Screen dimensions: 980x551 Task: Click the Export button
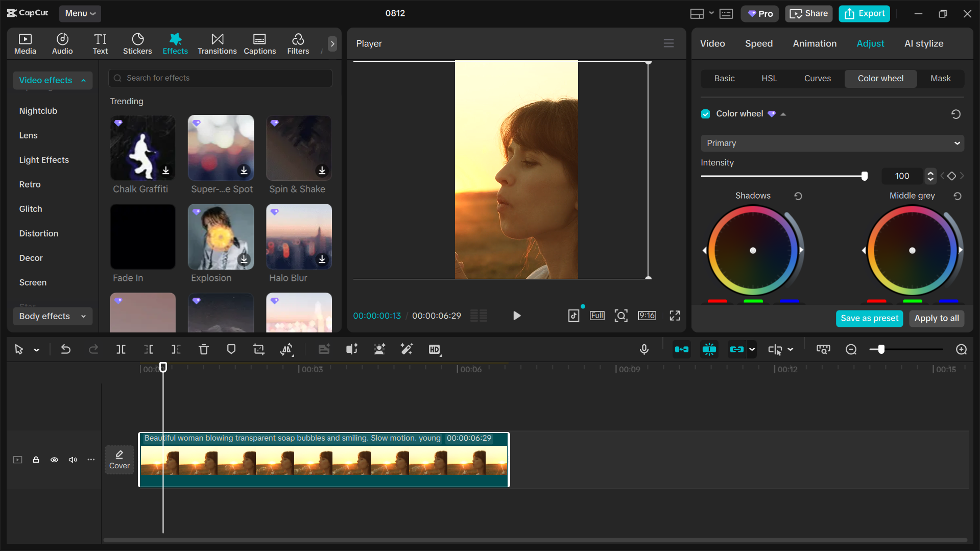pyautogui.click(x=864, y=13)
